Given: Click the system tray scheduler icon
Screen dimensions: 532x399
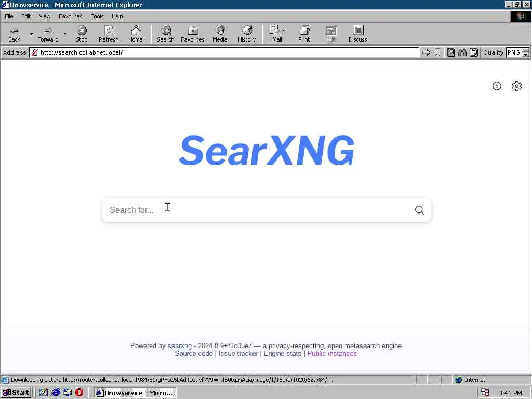Looking at the screenshot, I should click(x=485, y=393).
